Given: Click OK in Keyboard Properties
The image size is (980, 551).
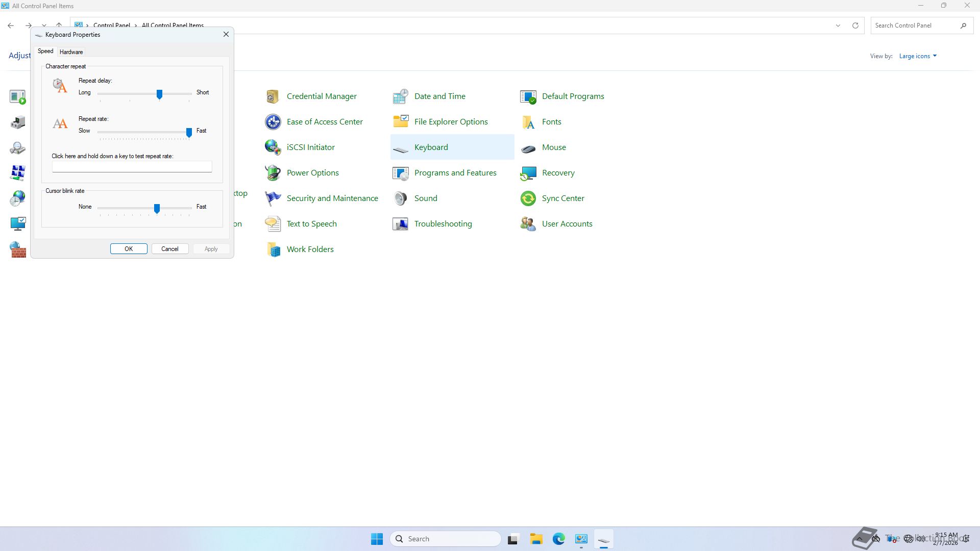Looking at the screenshot, I should (x=129, y=249).
